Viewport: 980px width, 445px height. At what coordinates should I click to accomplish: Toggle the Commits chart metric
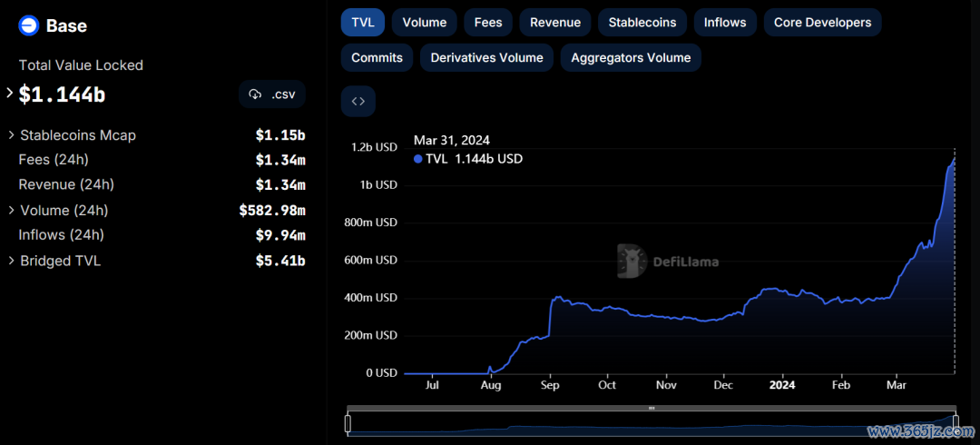[377, 57]
